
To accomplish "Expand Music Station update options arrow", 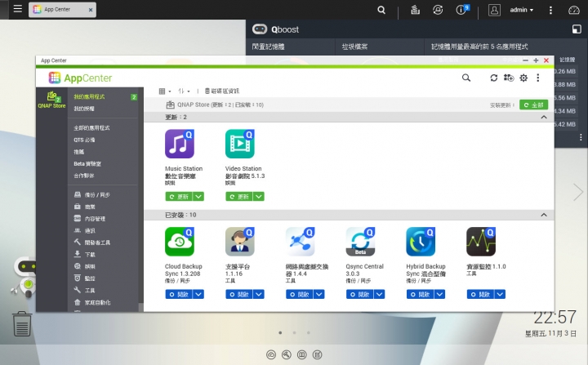I will tap(198, 197).
